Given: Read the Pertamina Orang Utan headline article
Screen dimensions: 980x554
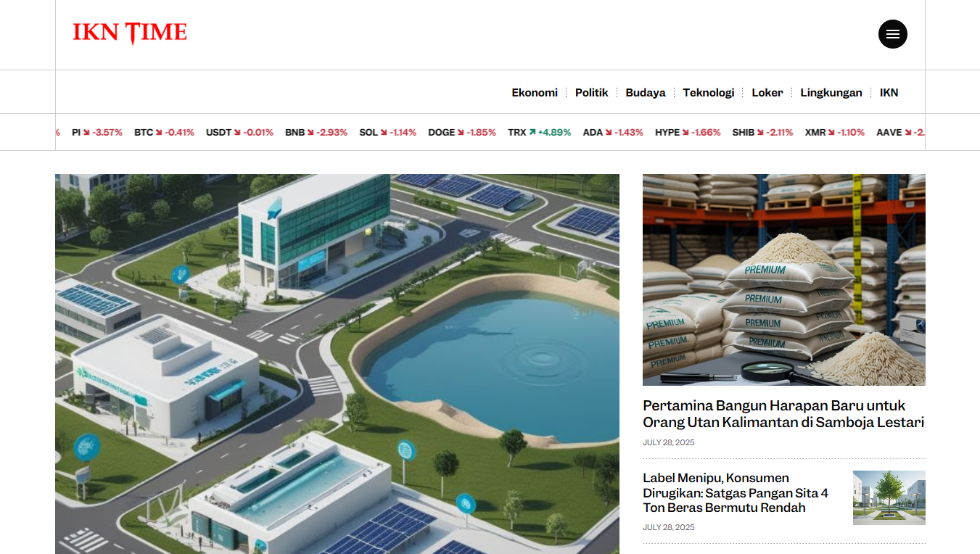Looking at the screenshot, I should (783, 413).
